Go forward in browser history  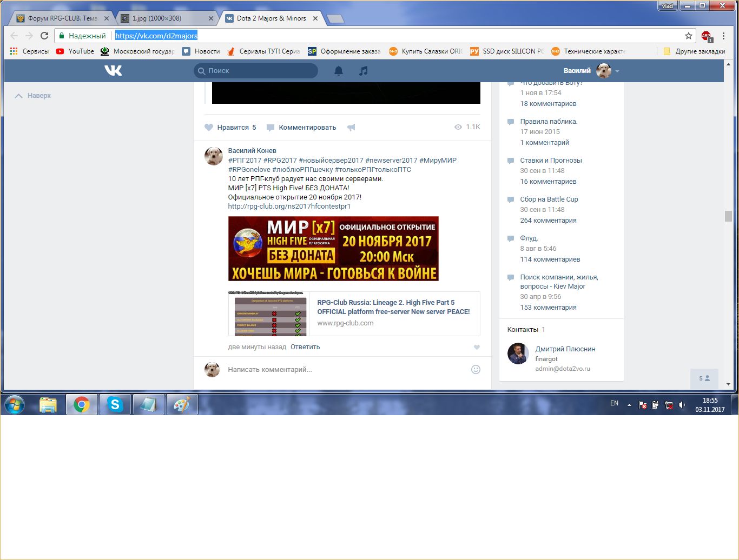click(x=29, y=36)
